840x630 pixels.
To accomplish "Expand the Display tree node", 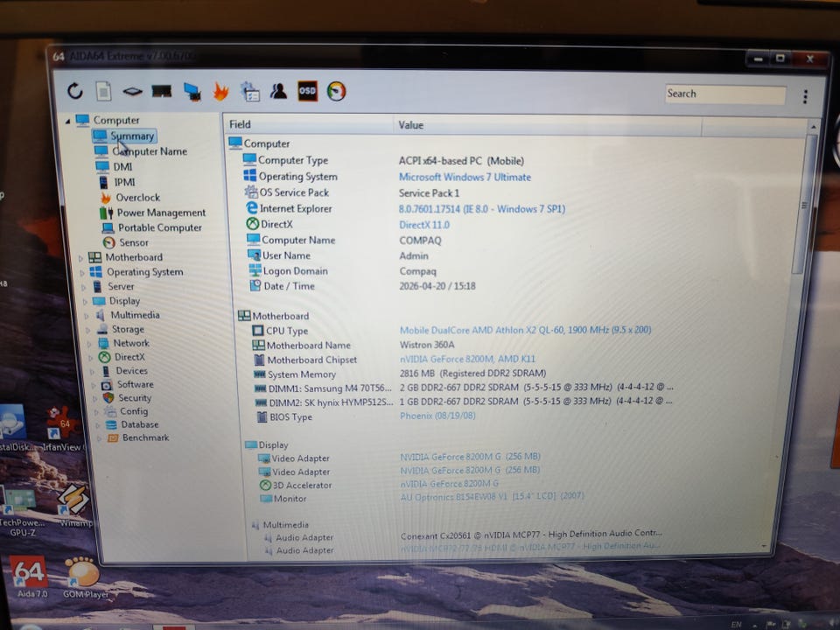I will click(85, 302).
